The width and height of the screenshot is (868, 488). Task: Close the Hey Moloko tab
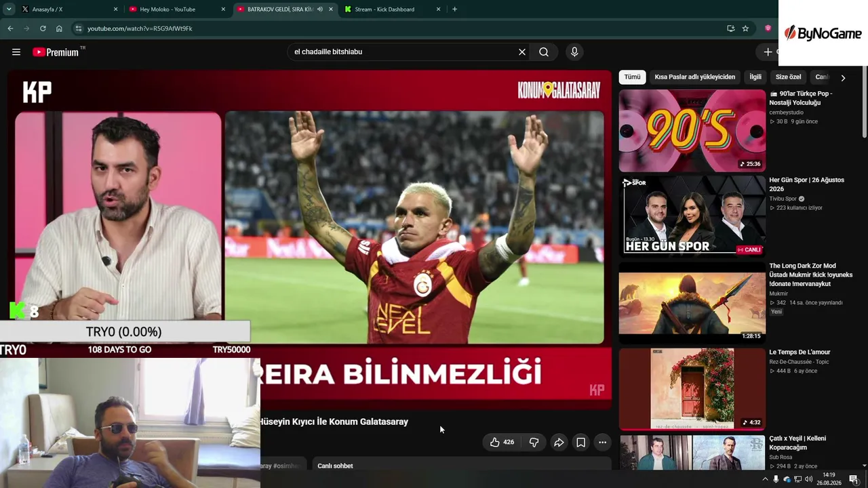tap(223, 9)
